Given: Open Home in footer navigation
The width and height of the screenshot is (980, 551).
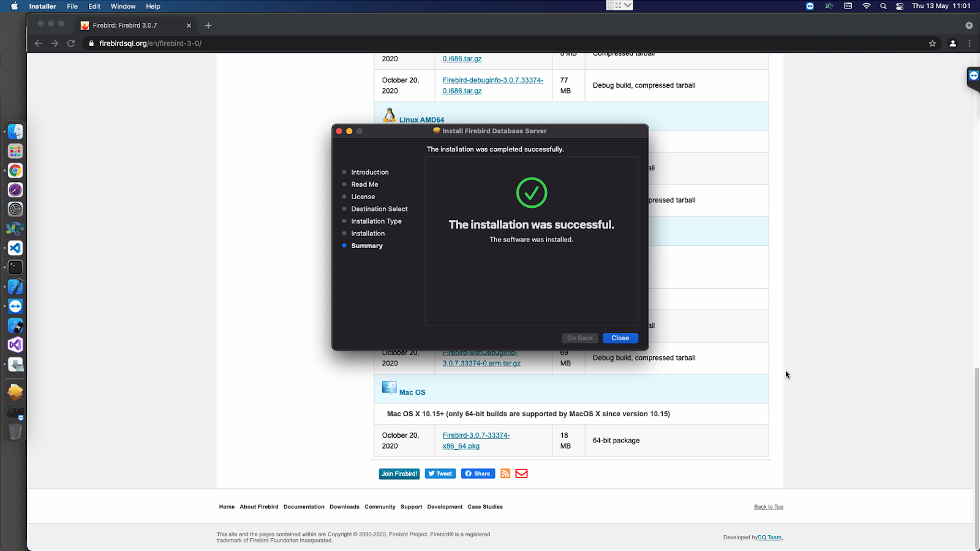Looking at the screenshot, I should click(x=227, y=507).
